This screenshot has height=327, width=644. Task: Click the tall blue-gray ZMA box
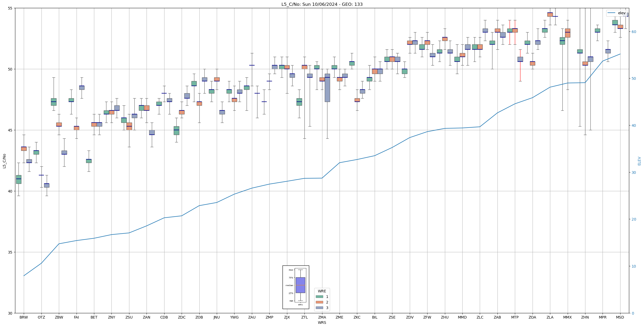coord(327,88)
